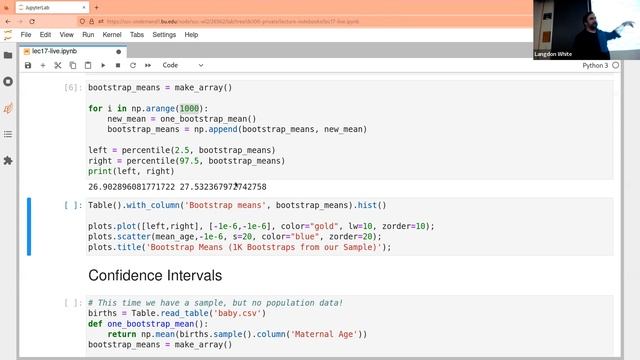Image resolution: width=640 pixels, height=360 pixels.
Task: Click the shield icon in the address bar
Action: 82,21
